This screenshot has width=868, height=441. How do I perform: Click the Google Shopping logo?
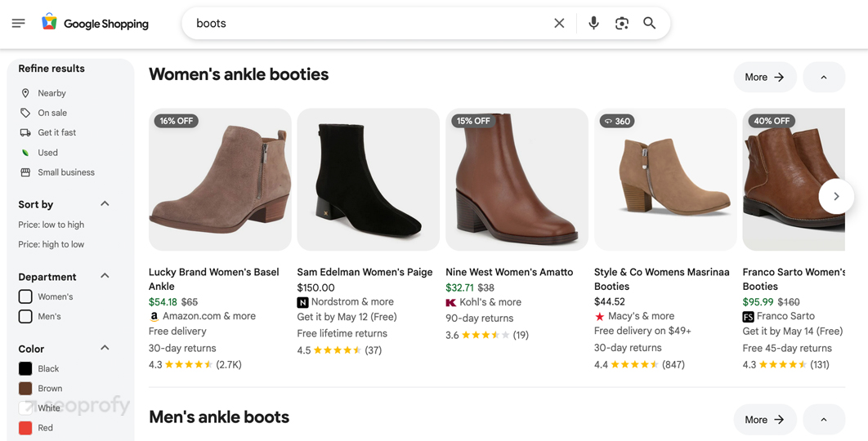pos(95,23)
